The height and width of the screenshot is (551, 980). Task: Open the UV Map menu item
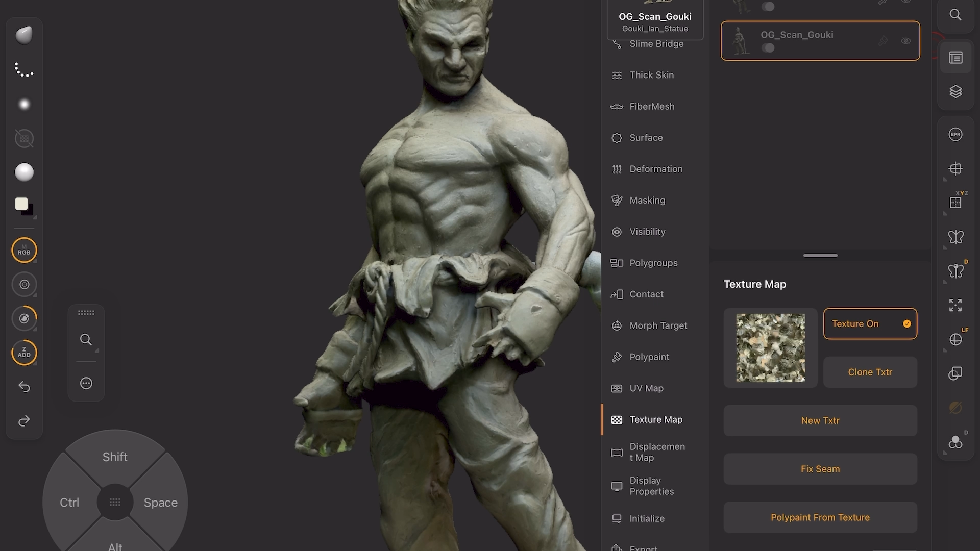646,388
